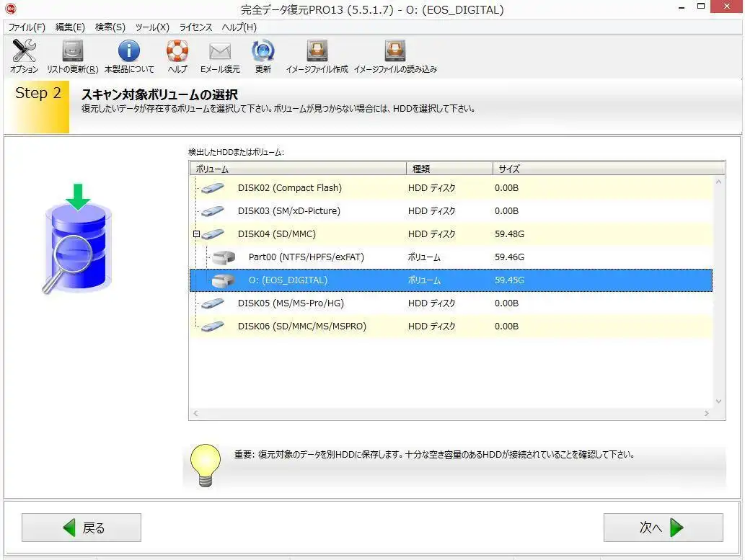Image resolution: width=745 pixels, height=560 pixels.
Task: Click the ヘルプ lifebuoy icon
Action: click(x=177, y=53)
